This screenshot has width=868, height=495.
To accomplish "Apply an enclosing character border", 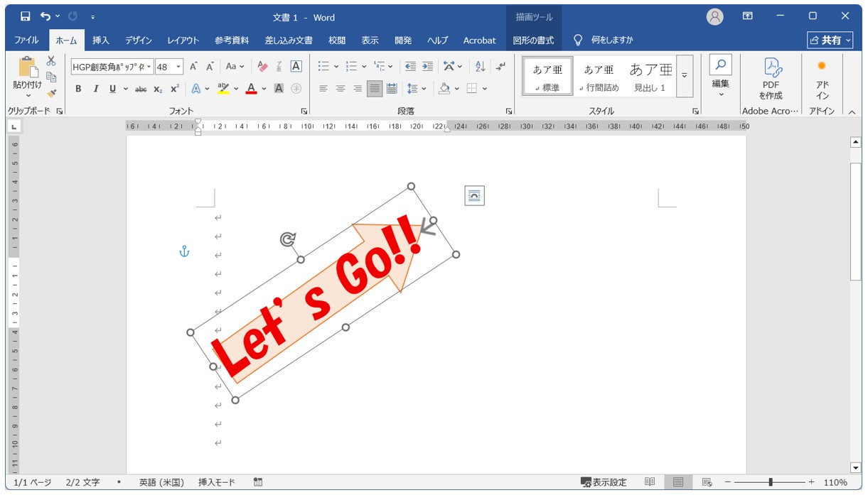I will 296,67.
